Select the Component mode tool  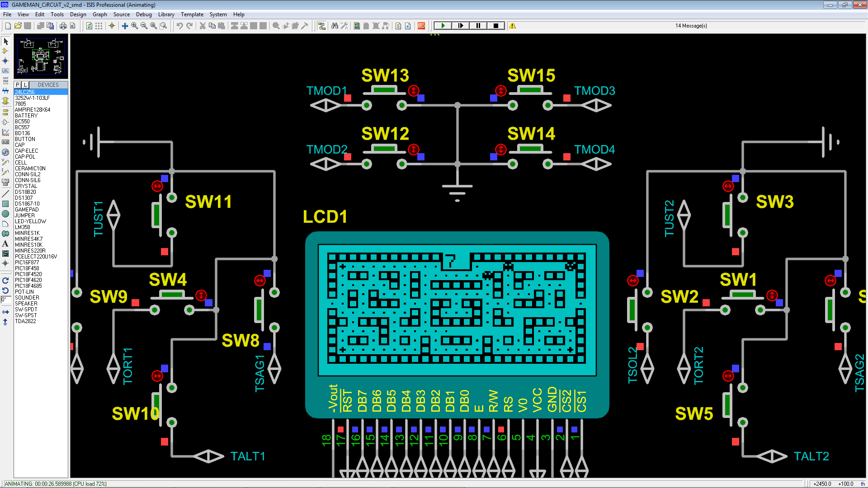[x=5, y=51]
